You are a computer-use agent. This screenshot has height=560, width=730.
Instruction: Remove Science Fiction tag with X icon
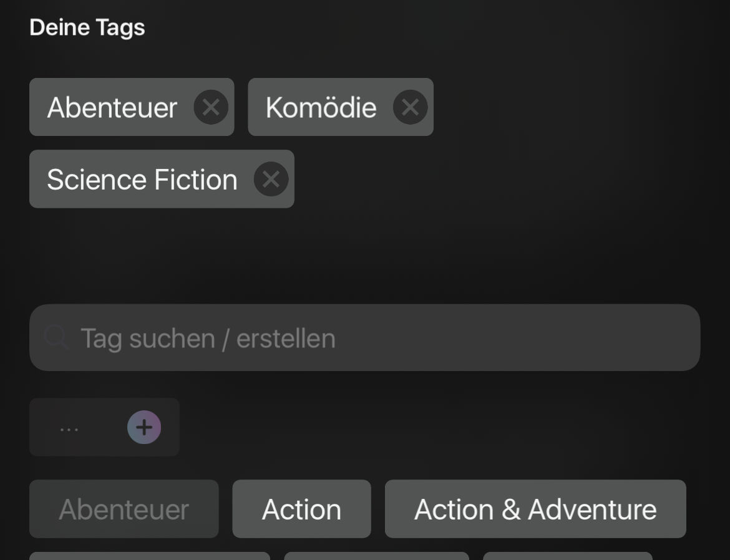[271, 180]
